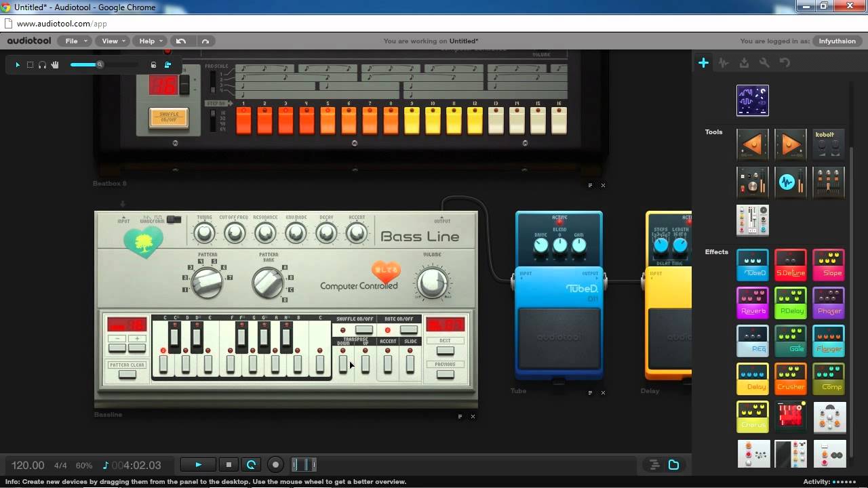Screen dimensions: 868x488
Task: Select the Reverb effect pedal
Action: [x=753, y=303]
